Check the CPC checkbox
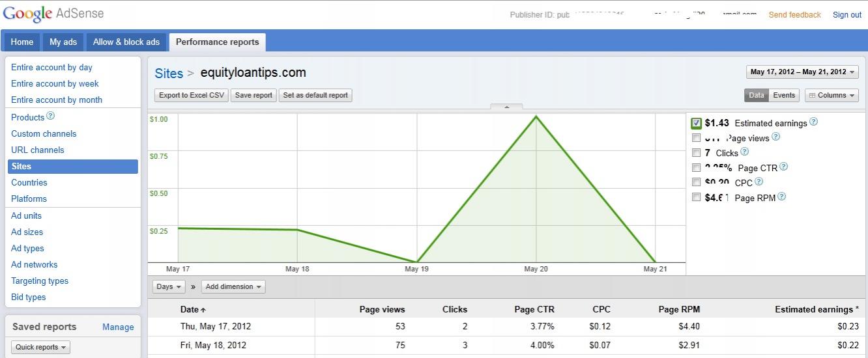Screen dimensions: 868x358 (697, 182)
